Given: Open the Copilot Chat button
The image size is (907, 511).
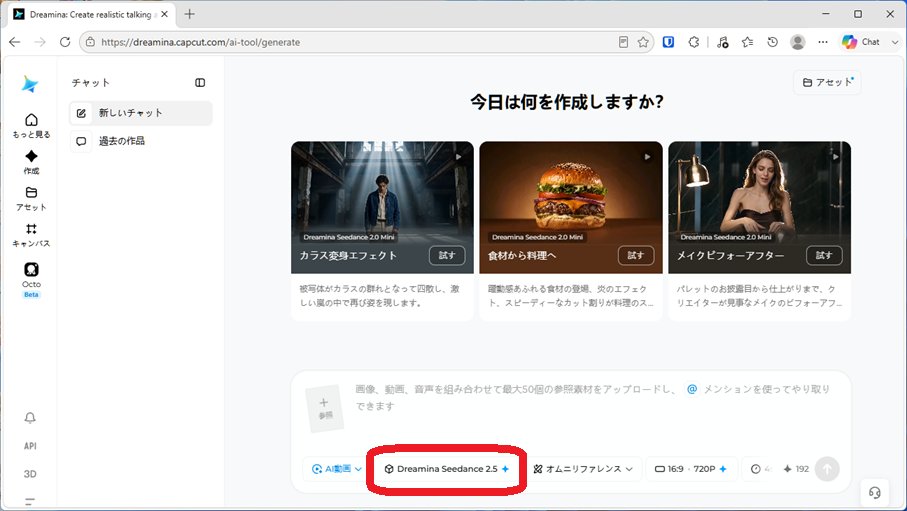Looking at the screenshot, I should pos(861,42).
